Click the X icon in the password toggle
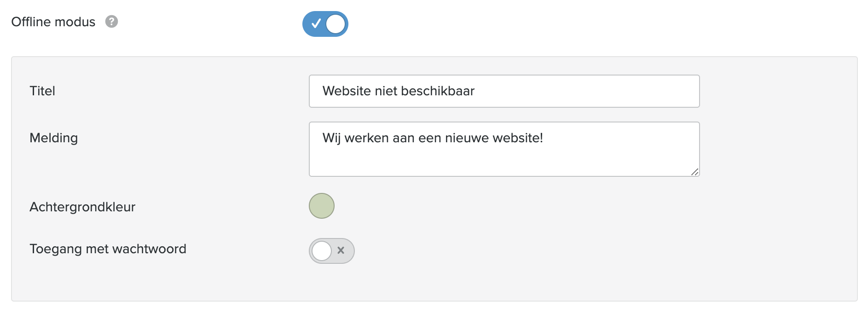 point(341,250)
